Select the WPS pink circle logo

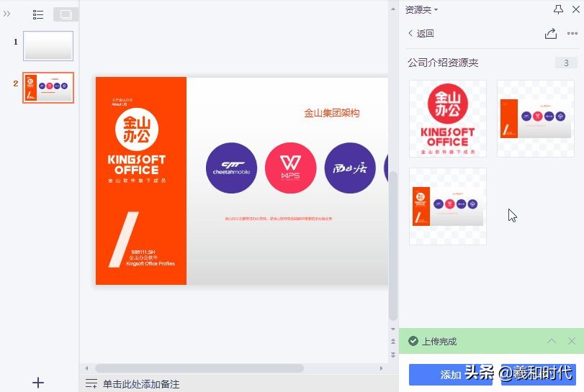click(x=290, y=168)
